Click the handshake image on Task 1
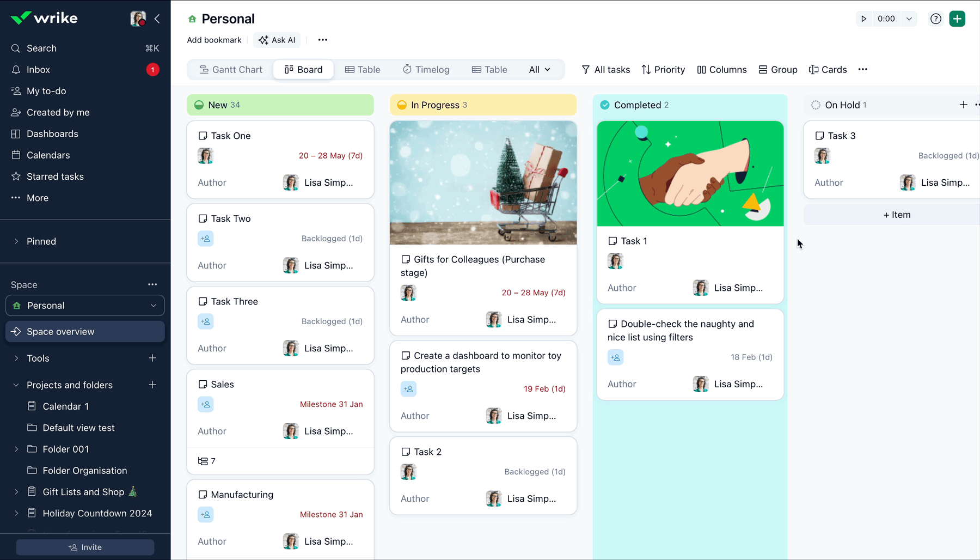980x560 pixels. (690, 173)
